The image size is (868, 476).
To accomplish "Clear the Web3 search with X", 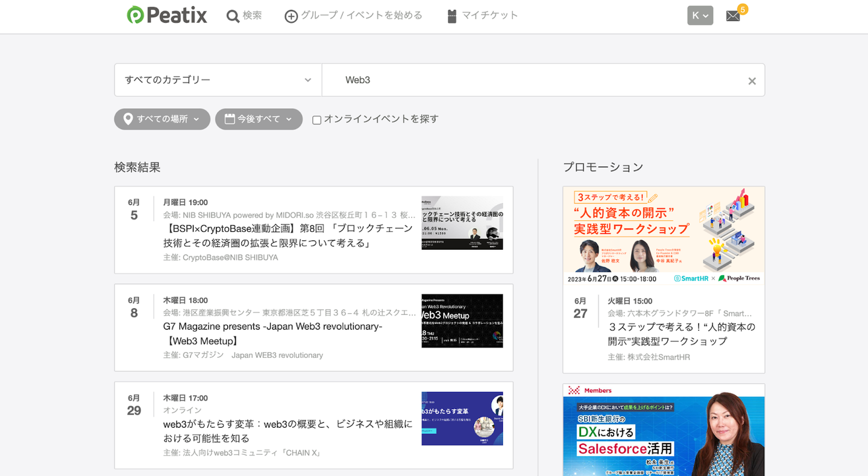I will click(x=752, y=81).
